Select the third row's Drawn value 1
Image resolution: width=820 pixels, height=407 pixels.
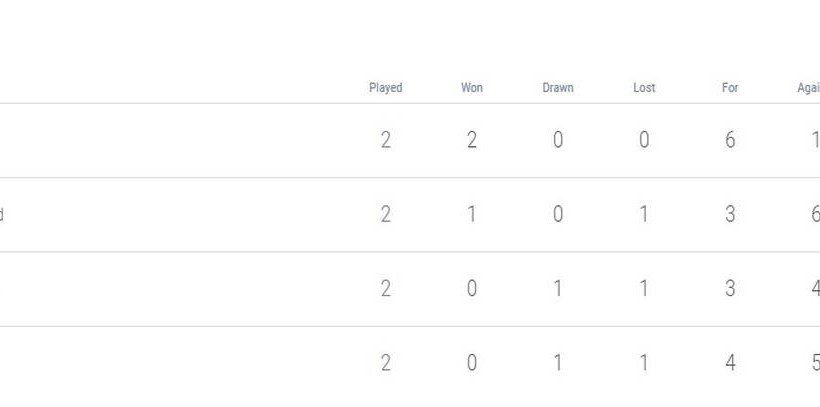[x=557, y=289]
